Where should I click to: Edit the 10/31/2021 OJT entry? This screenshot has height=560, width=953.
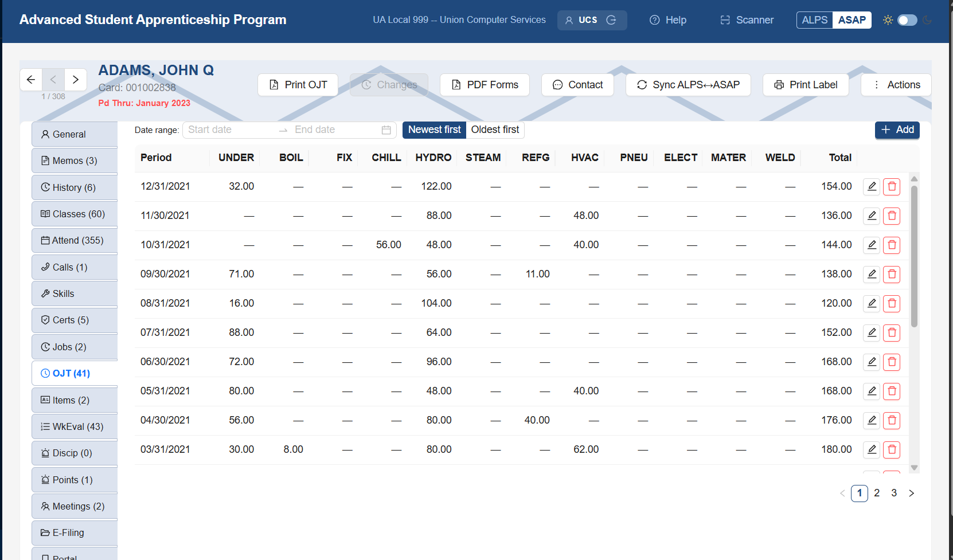tap(872, 245)
